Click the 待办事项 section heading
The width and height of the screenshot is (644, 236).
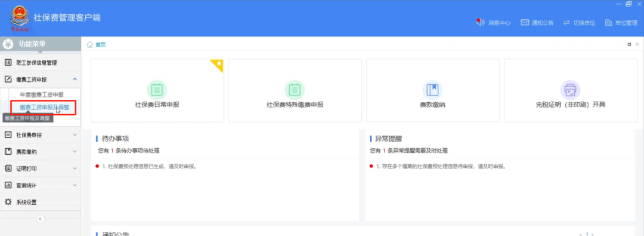point(116,139)
